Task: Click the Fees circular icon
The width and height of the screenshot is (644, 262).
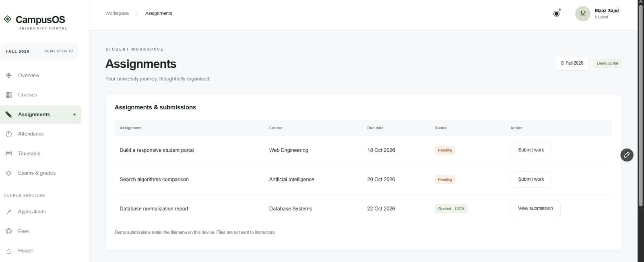Action: tap(9, 231)
